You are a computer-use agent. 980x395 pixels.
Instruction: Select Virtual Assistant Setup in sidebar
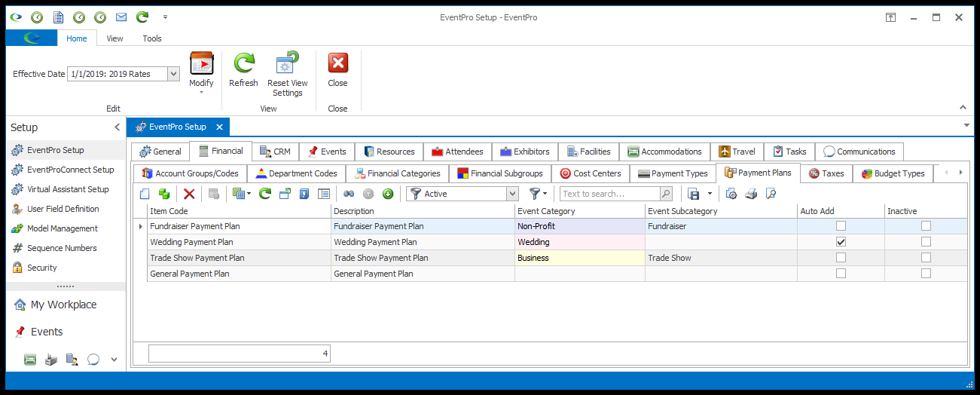click(x=66, y=189)
